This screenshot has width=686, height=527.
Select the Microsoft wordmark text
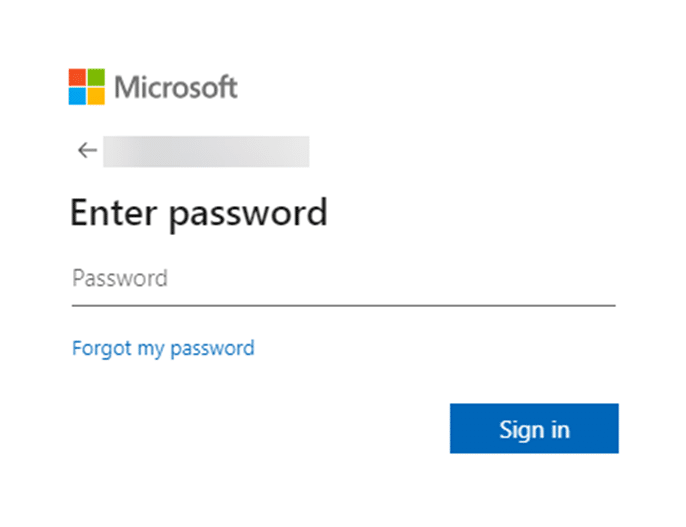click(x=176, y=87)
